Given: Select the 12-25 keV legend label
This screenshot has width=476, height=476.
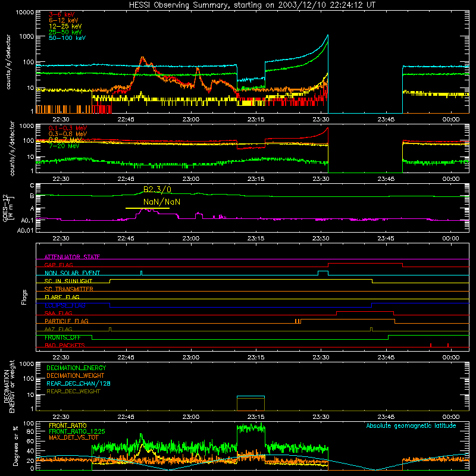Looking at the screenshot, I should (x=65, y=26).
